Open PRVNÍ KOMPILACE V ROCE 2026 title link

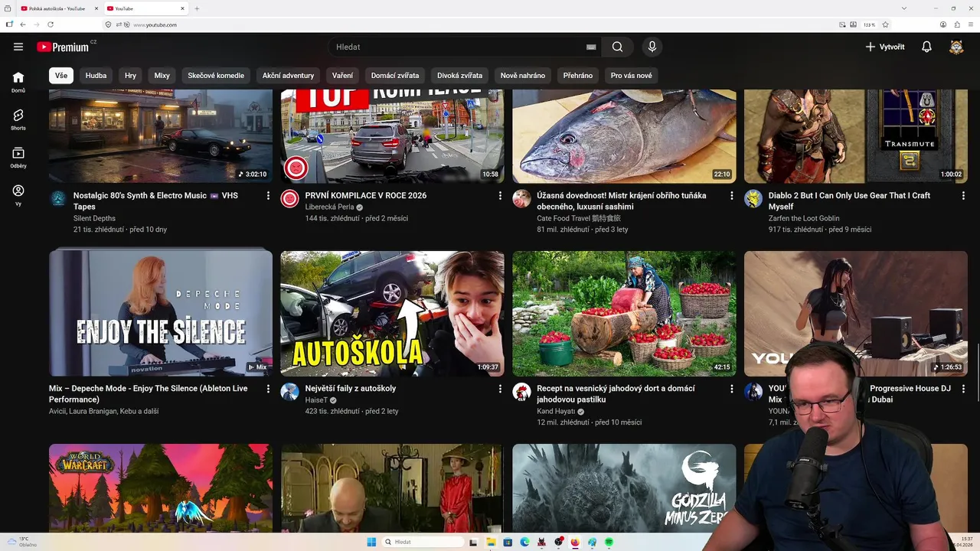coord(366,196)
